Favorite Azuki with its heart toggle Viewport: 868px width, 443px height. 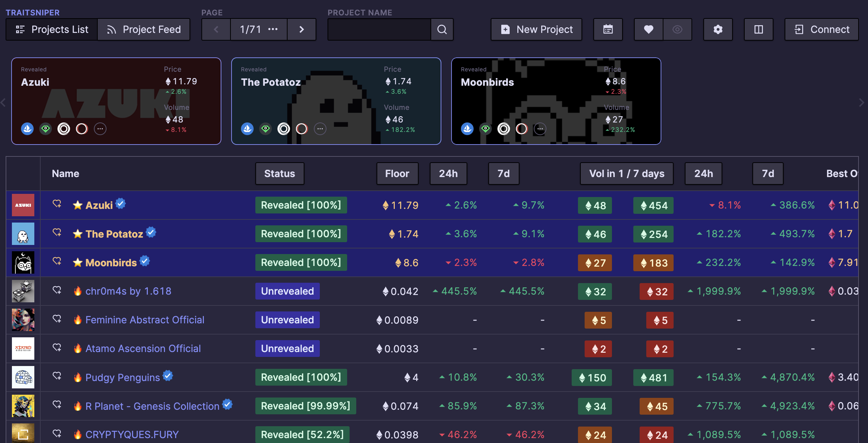click(57, 204)
